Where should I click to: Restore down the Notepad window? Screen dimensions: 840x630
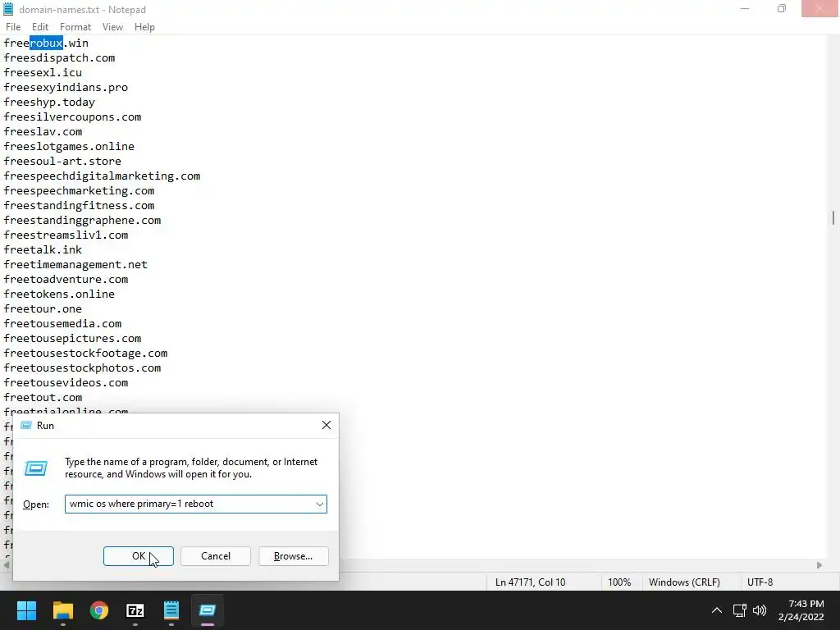pyautogui.click(x=782, y=9)
